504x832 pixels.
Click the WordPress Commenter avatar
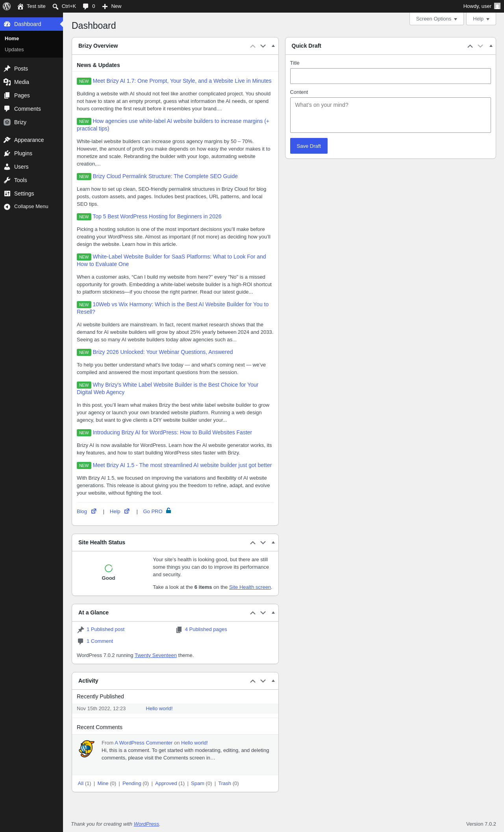pyautogui.click(x=87, y=749)
